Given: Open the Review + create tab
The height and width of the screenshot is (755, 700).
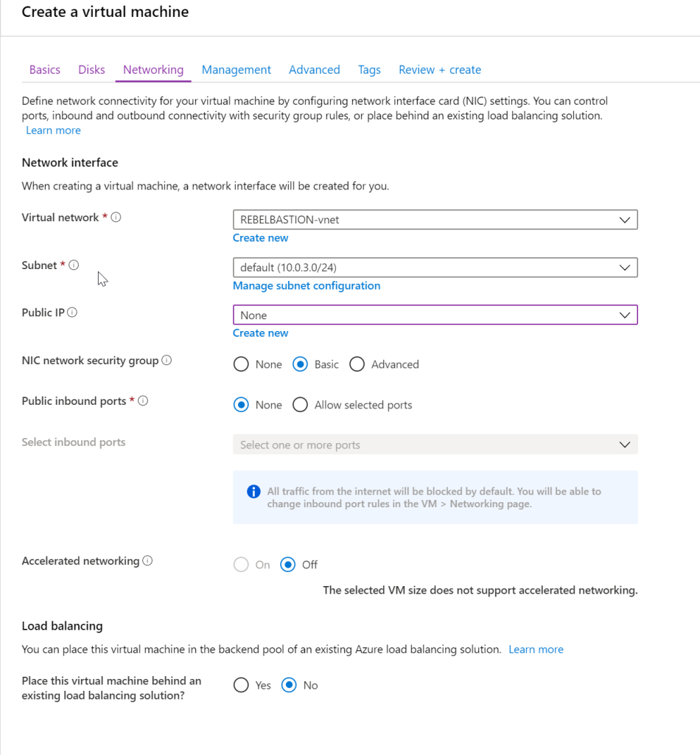Looking at the screenshot, I should coord(439,69).
